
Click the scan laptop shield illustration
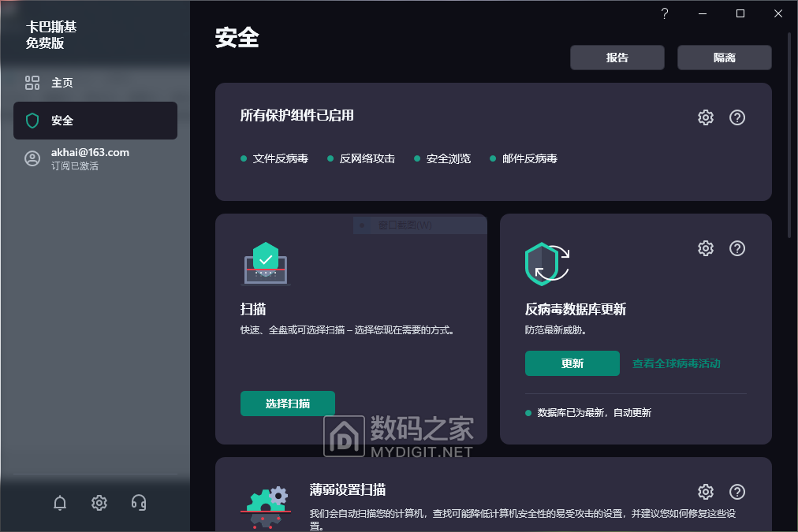[266, 264]
